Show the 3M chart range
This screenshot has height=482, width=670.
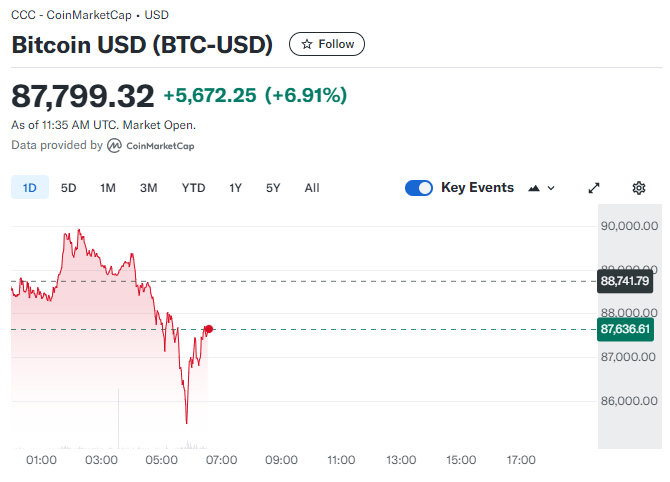pyautogui.click(x=148, y=188)
